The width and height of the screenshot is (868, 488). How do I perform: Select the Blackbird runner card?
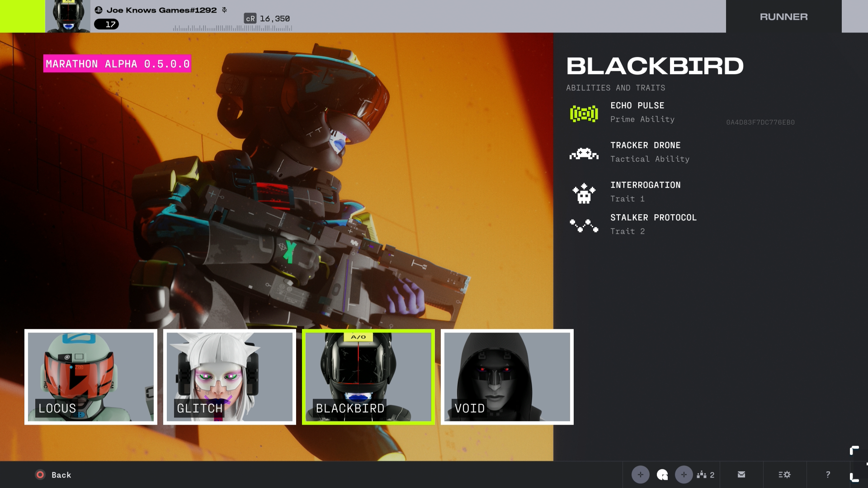click(368, 377)
